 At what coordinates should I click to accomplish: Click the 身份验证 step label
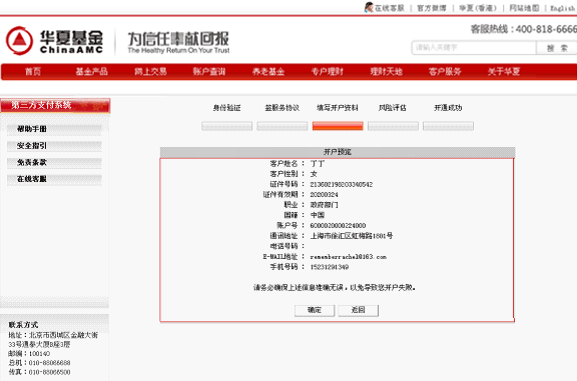click(x=227, y=108)
